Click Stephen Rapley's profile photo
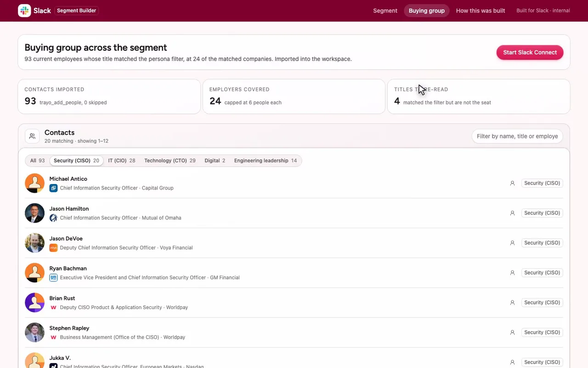588x368 pixels. (x=34, y=333)
